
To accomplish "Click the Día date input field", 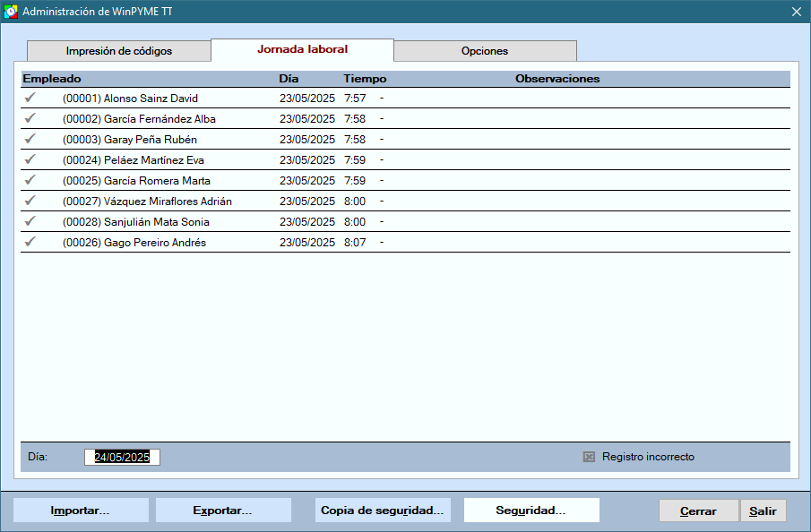I will pos(123,457).
